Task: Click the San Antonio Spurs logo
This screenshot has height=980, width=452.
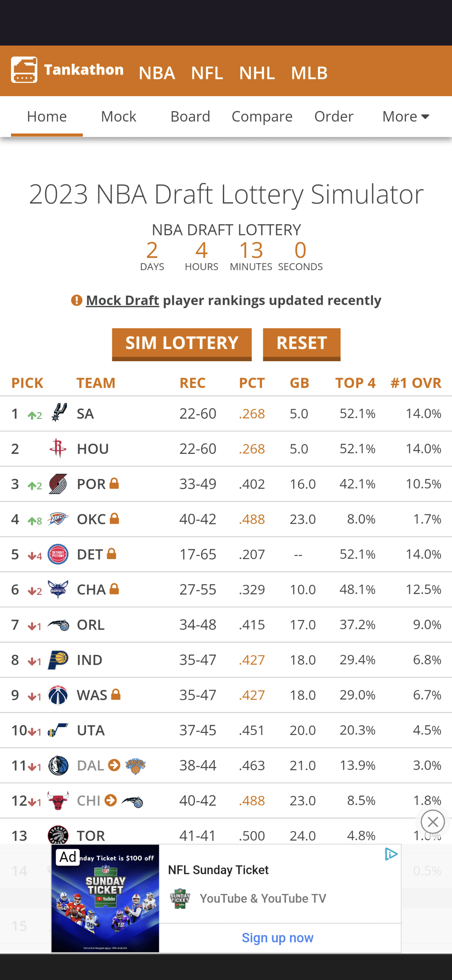Action: click(x=58, y=413)
